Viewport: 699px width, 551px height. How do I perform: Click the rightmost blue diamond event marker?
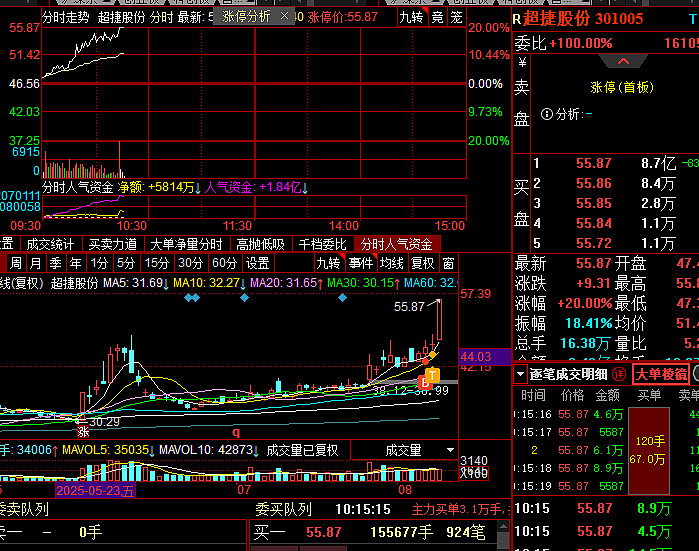point(342,298)
